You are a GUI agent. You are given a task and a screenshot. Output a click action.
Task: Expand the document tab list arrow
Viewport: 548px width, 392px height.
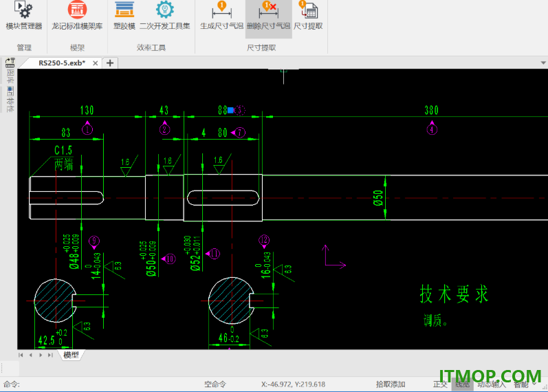543,63
